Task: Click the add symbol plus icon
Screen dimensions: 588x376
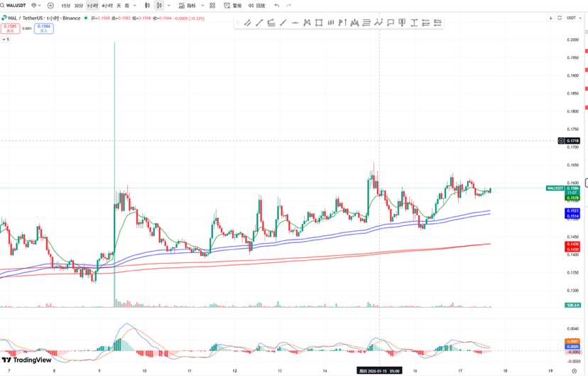Action: coord(50,6)
